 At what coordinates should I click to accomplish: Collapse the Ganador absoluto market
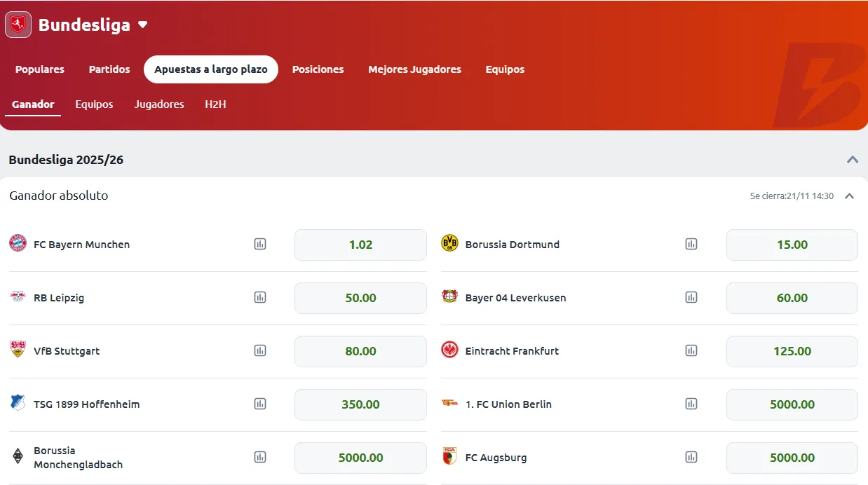[849, 196]
